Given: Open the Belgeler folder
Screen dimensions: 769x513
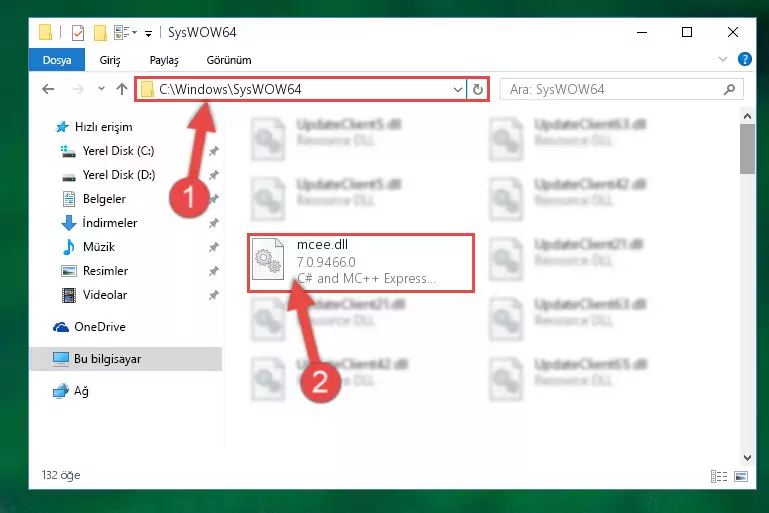Looking at the screenshot, I should coord(104,199).
